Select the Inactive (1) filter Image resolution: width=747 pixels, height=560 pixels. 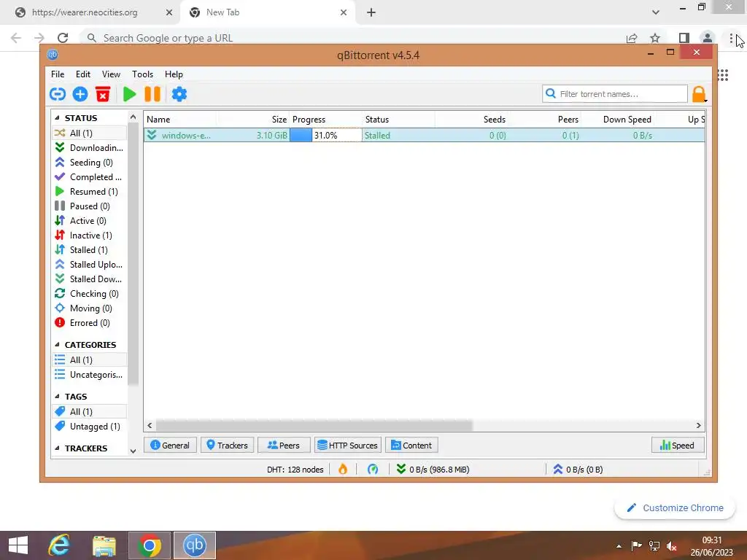point(89,236)
